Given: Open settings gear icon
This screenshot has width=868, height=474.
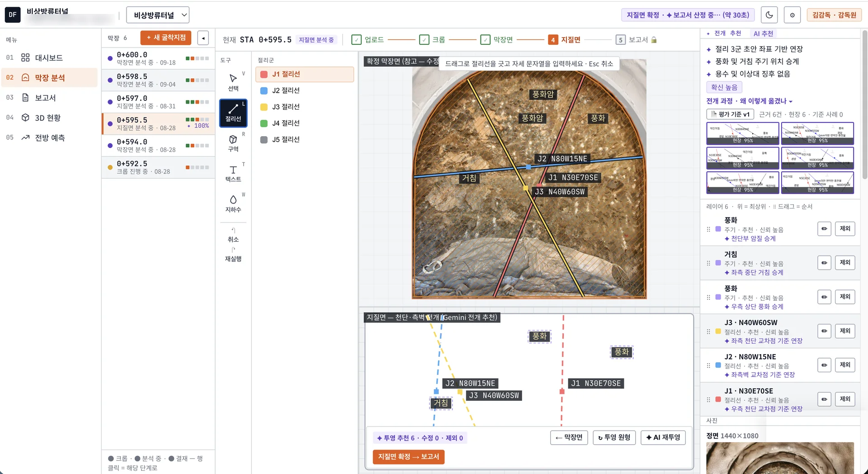Looking at the screenshot, I should pyautogui.click(x=792, y=15).
